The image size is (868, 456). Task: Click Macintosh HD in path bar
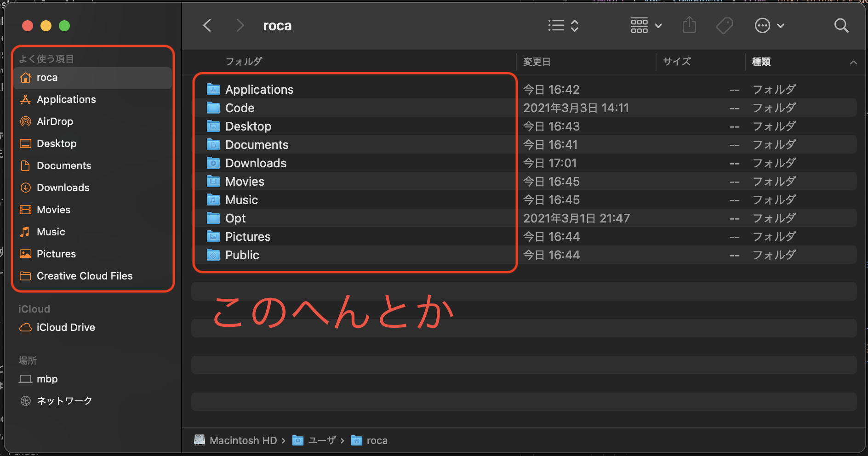235,440
